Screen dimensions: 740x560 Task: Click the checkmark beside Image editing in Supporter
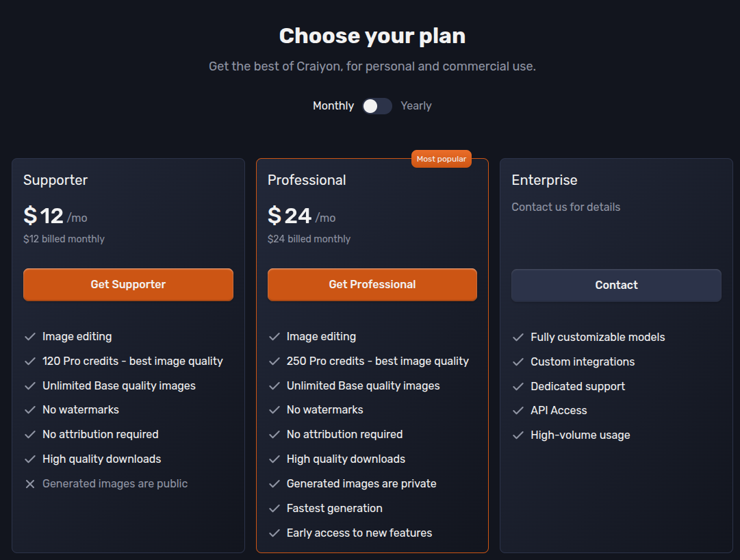pos(30,336)
